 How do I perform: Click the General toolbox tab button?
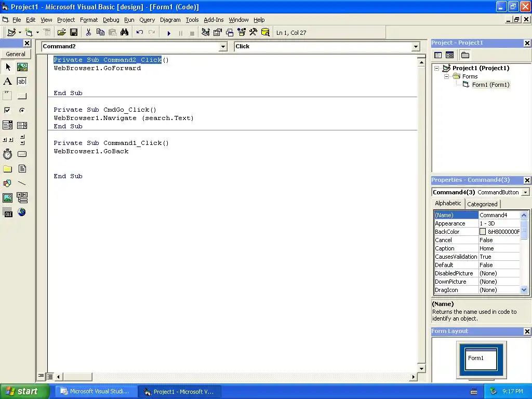(x=16, y=54)
